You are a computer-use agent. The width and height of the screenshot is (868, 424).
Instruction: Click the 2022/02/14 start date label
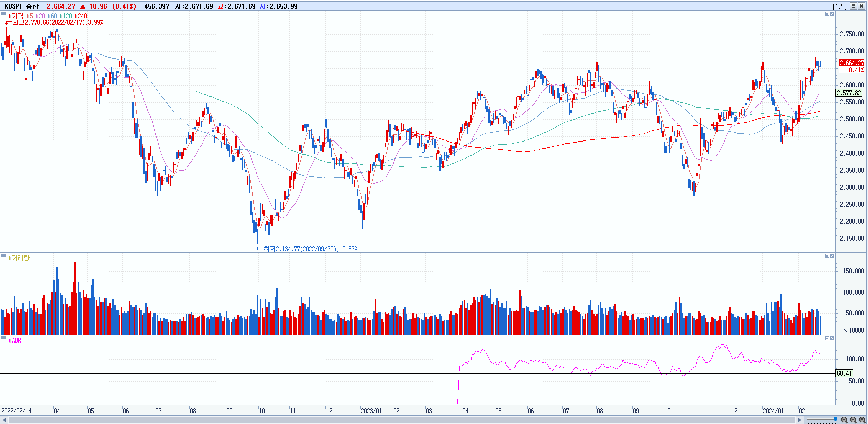click(16, 411)
